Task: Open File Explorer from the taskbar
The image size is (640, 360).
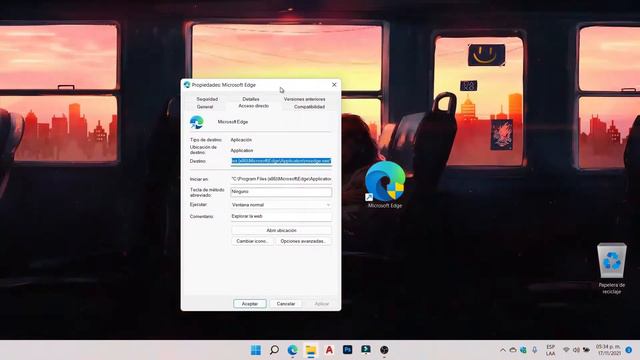Action: [311, 350]
